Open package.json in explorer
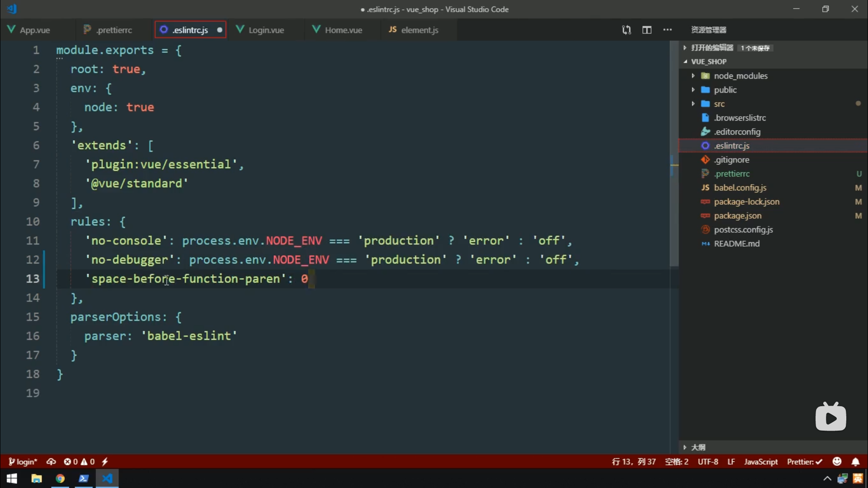This screenshot has width=868, height=488. (737, 216)
